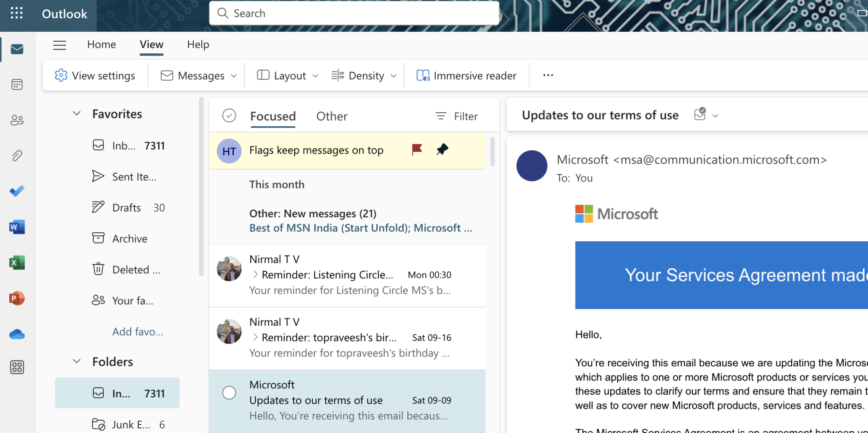Click Outlook brand title
This screenshot has width=868, height=433.
click(x=64, y=14)
